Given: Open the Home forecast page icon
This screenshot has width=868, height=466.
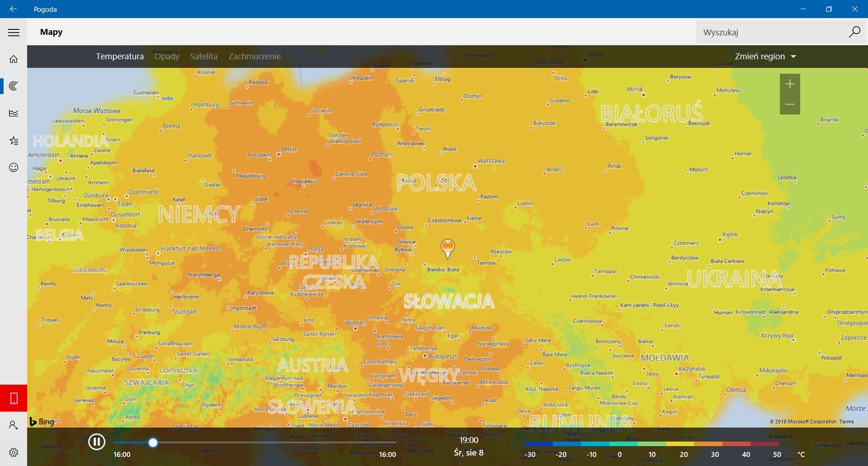Looking at the screenshot, I should click(x=14, y=59).
